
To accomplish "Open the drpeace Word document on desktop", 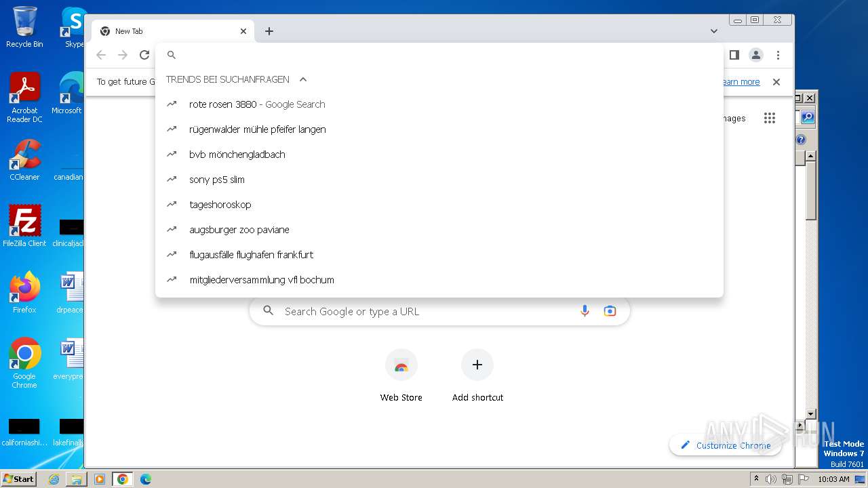I will pyautogui.click(x=69, y=293).
